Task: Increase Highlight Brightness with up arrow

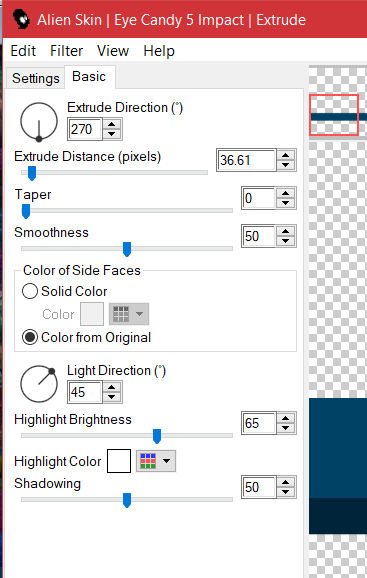Action: [x=286, y=418]
